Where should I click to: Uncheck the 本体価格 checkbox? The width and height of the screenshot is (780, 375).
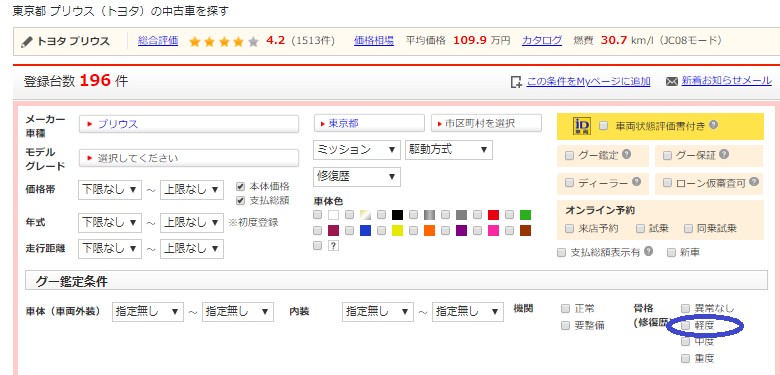pyautogui.click(x=241, y=187)
